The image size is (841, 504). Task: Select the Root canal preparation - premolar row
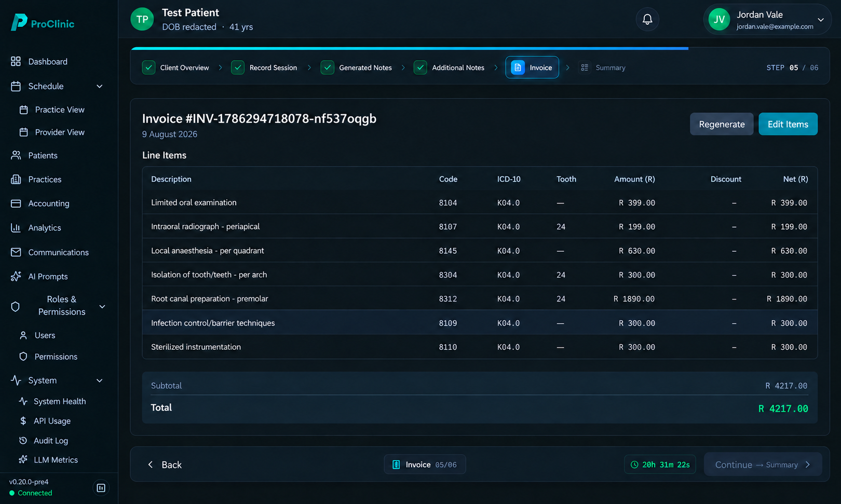[480, 298]
